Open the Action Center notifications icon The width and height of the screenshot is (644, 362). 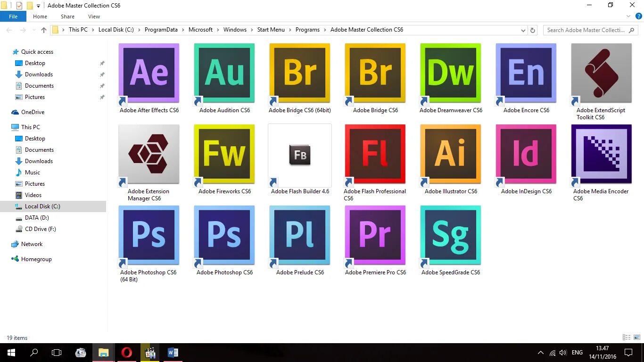[x=628, y=353]
